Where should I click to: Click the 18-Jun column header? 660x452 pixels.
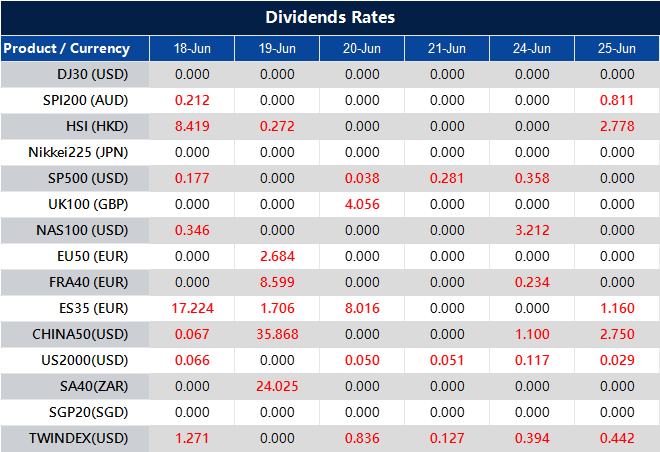(191, 48)
